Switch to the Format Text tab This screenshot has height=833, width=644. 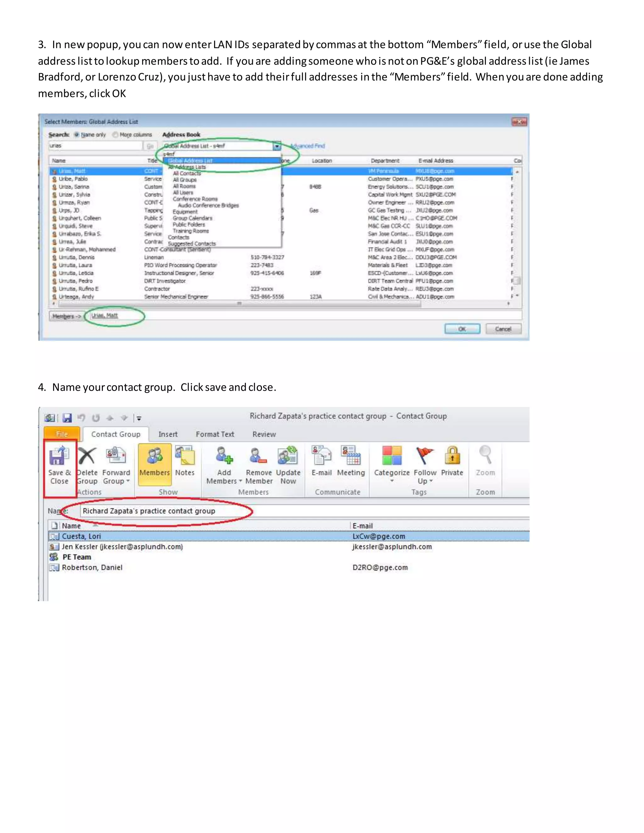[x=215, y=434]
